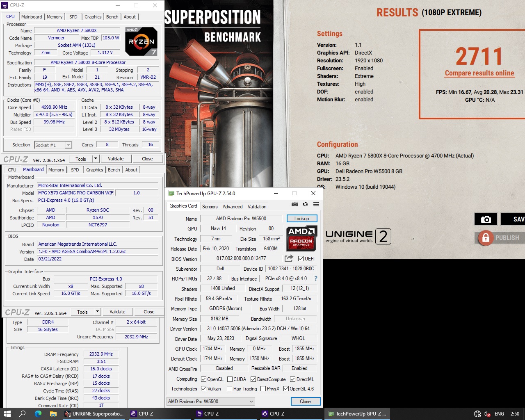The image size is (525, 420).
Task: Take a GPU-Z screenshot with the camera icon
Action: pos(294,204)
